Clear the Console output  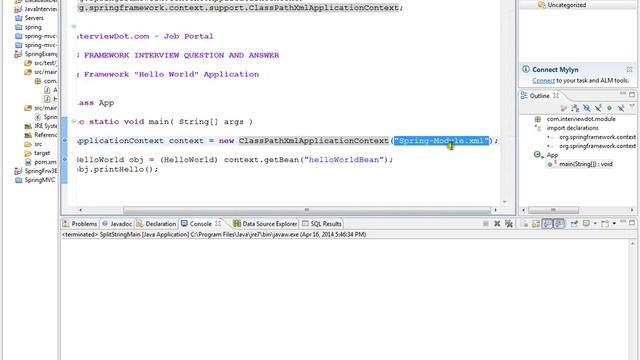coord(524,224)
